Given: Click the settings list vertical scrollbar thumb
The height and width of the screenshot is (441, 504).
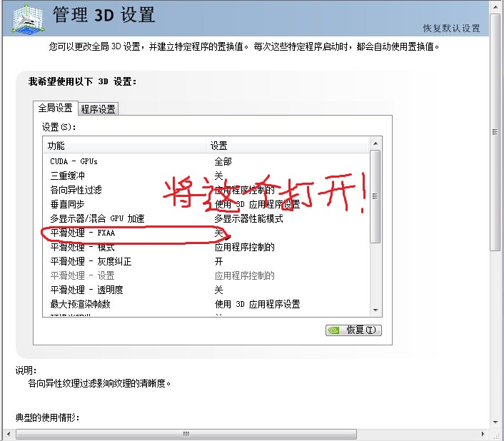Looking at the screenshot, I should coord(376,196).
